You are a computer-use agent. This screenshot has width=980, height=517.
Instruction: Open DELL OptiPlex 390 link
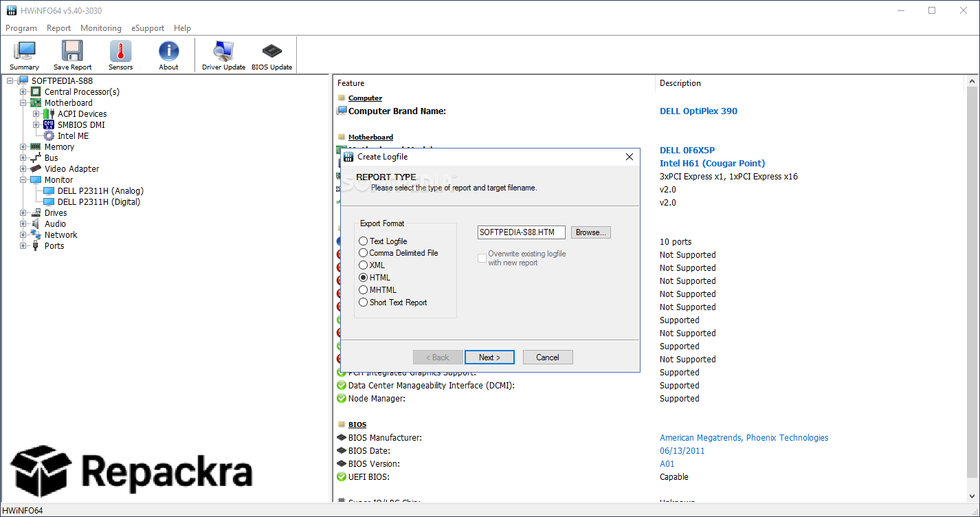(x=698, y=111)
